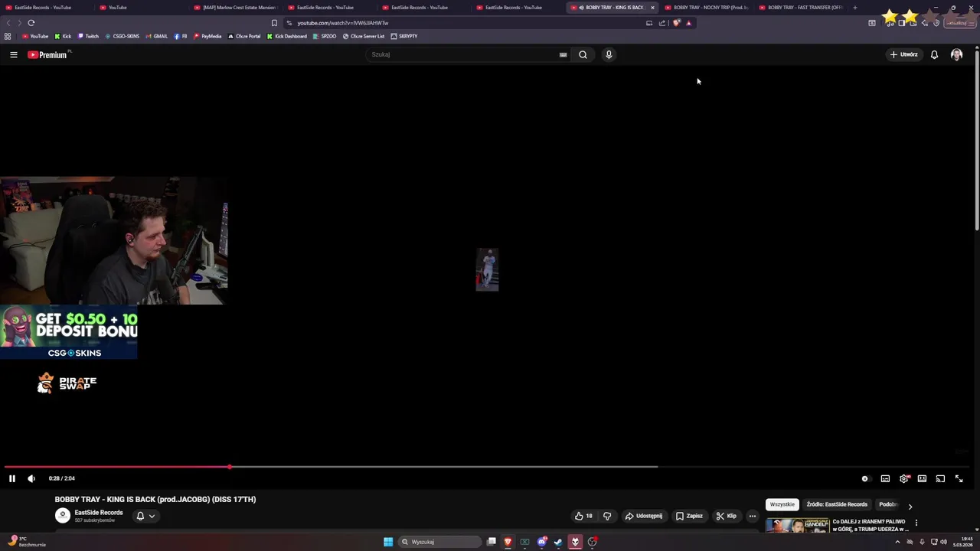This screenshot has height=551, width=980.
Task: Expand the subscription notification bell dropdown
Action: (145, 516)
